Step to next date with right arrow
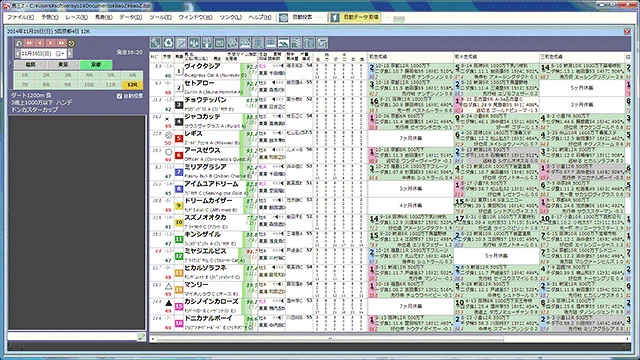 [x=70, y=53]
